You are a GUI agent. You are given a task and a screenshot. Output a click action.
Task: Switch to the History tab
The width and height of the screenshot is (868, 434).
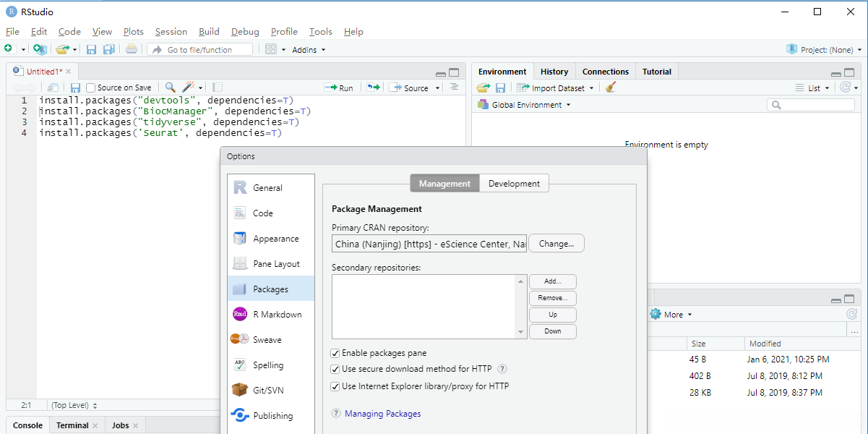554,72
